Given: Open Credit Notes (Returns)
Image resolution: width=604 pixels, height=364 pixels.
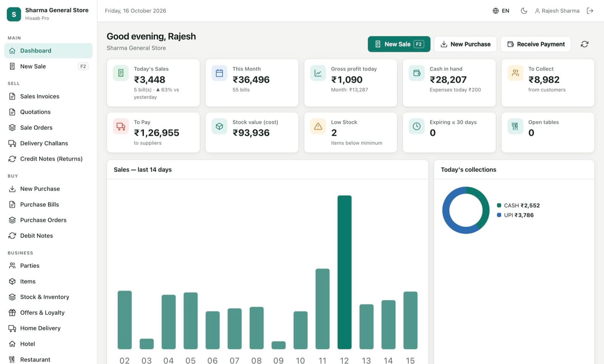Looking at the screenshot, I should [x=48, y=159].
